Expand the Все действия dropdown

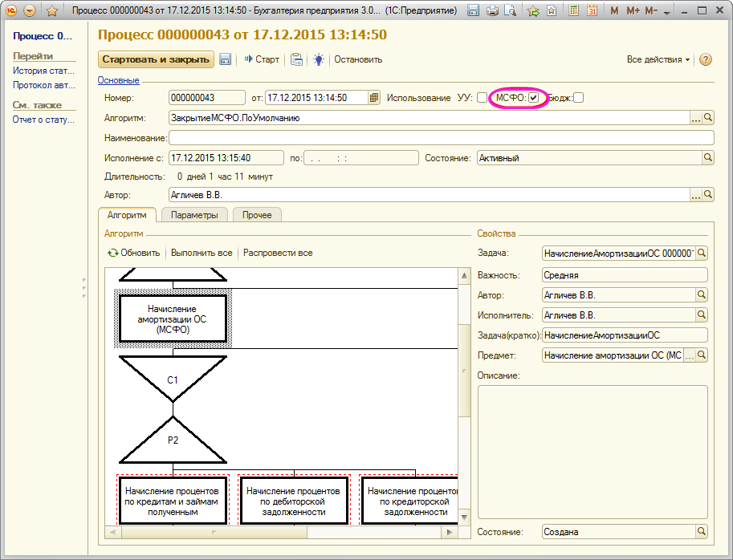[x=658, y=59]
